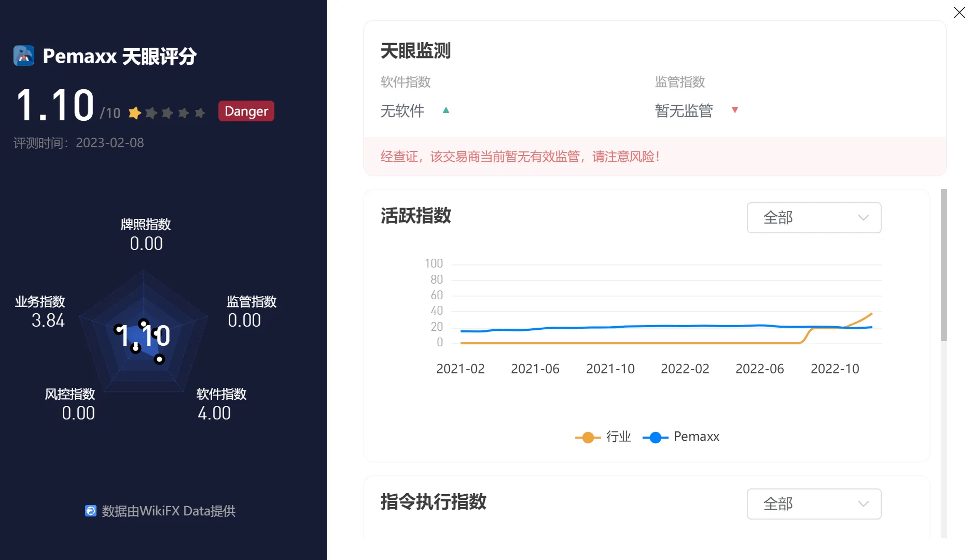The width and height of the screenshot is (973, 560).
Task: Click the 100 y-axis label
Action: (434, 263)
